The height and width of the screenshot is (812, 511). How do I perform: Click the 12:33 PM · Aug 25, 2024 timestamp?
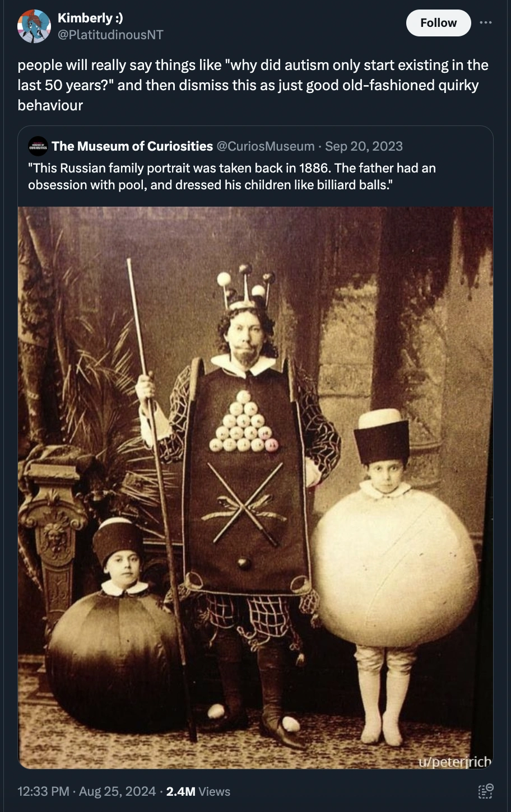tap(87, 791)
